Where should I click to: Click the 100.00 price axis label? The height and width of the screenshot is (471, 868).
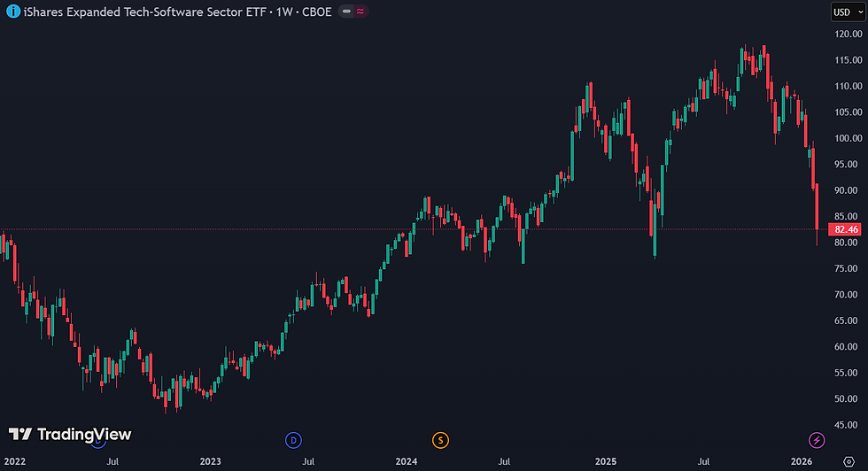849,138
